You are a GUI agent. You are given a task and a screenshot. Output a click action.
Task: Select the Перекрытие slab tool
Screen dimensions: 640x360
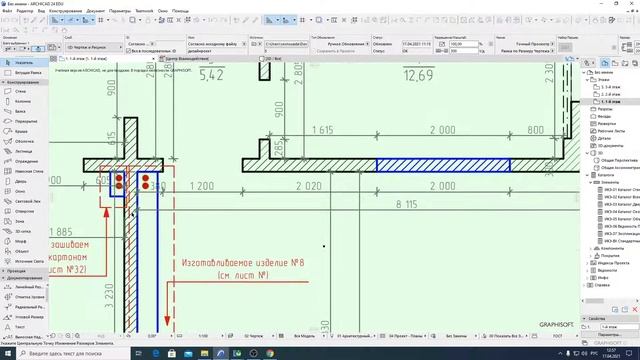click(24, 122)
